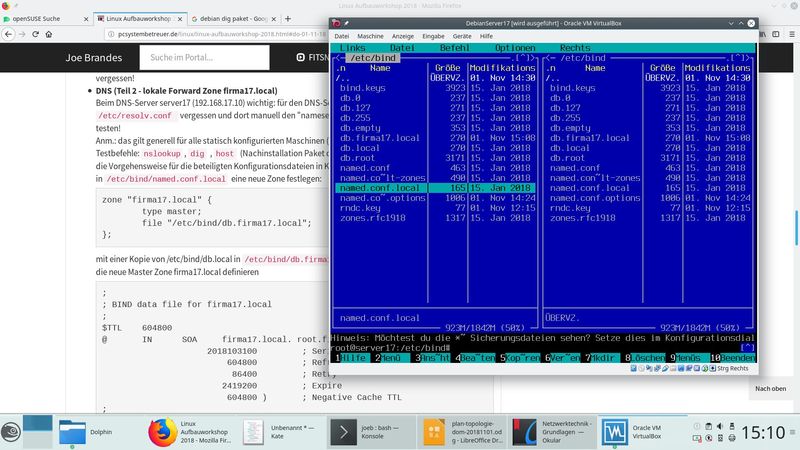800x450 pixels.
Task: Click the volume icon in system tray
Action: [720, 426]
